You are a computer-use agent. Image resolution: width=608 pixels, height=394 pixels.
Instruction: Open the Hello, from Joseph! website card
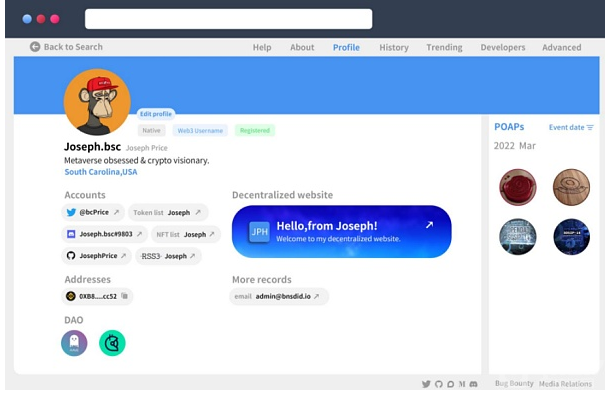pyautogui.click(x=341, y=232)
